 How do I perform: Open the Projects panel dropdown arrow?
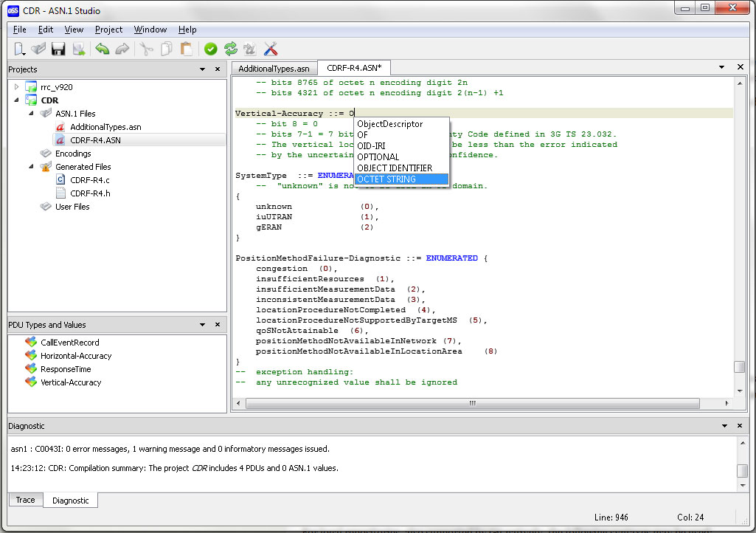pyautogui.click(x=203, y=69)
